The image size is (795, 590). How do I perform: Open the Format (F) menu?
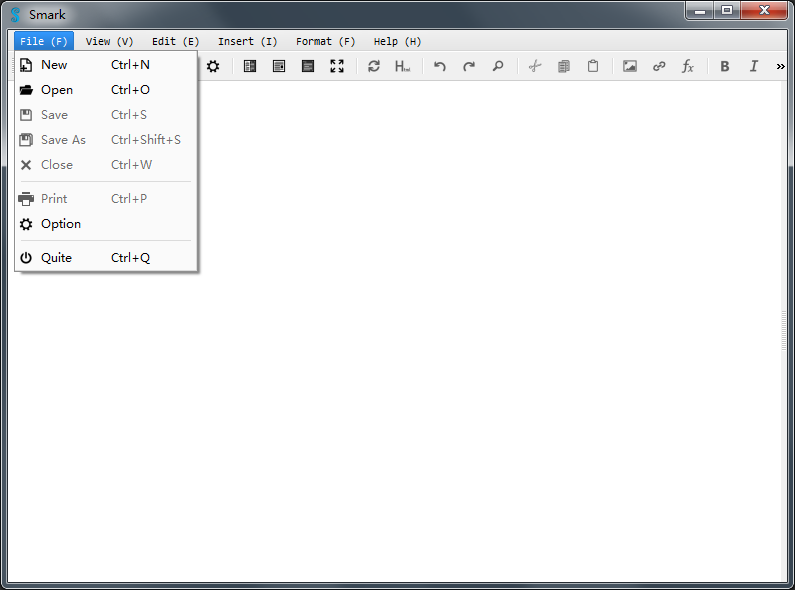pos(326,41)
